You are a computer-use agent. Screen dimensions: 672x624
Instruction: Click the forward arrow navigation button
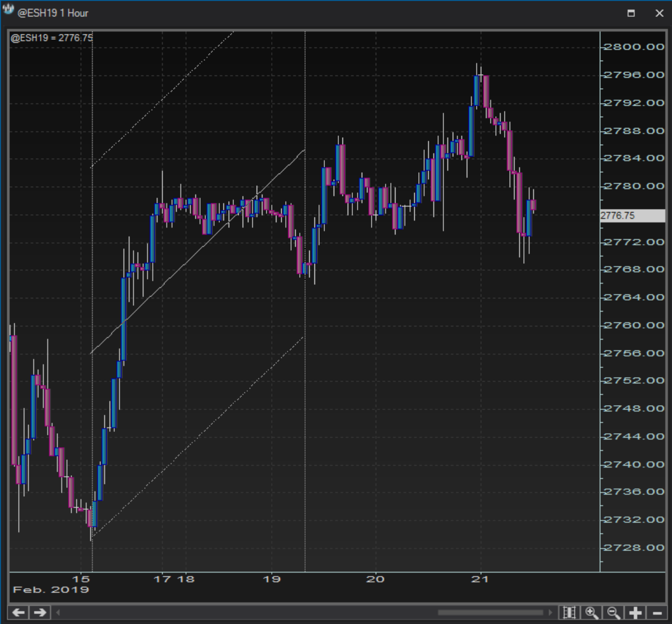[40, 612]
